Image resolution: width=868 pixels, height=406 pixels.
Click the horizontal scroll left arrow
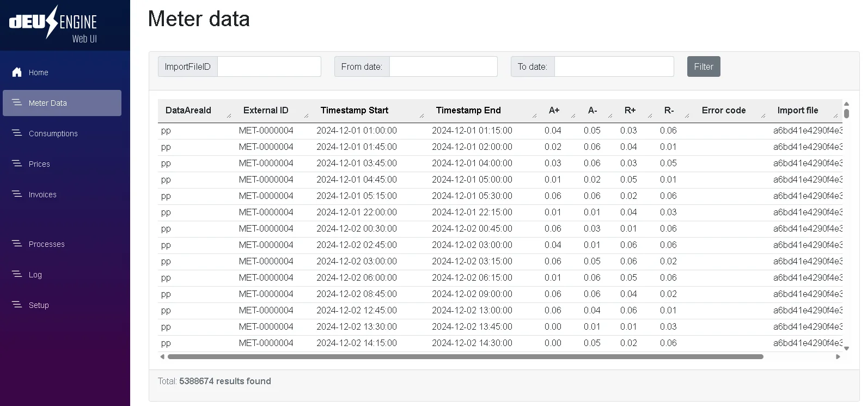[x=162, y=356]
